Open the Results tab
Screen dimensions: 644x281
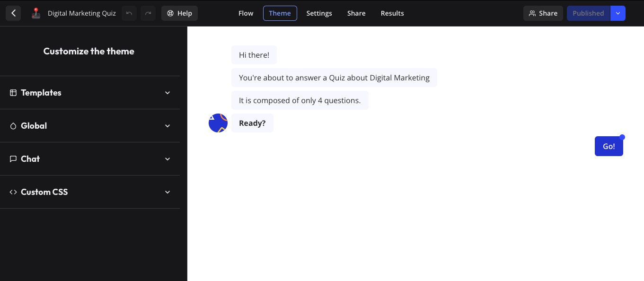392,13
